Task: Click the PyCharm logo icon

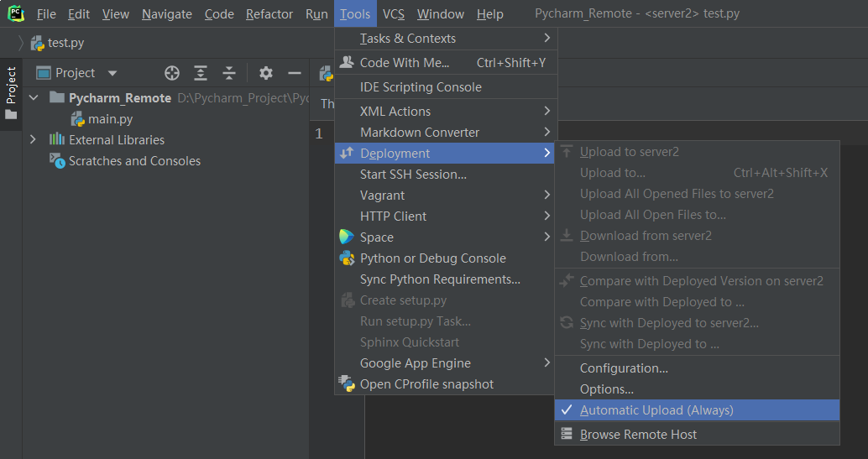Action: 15,13
